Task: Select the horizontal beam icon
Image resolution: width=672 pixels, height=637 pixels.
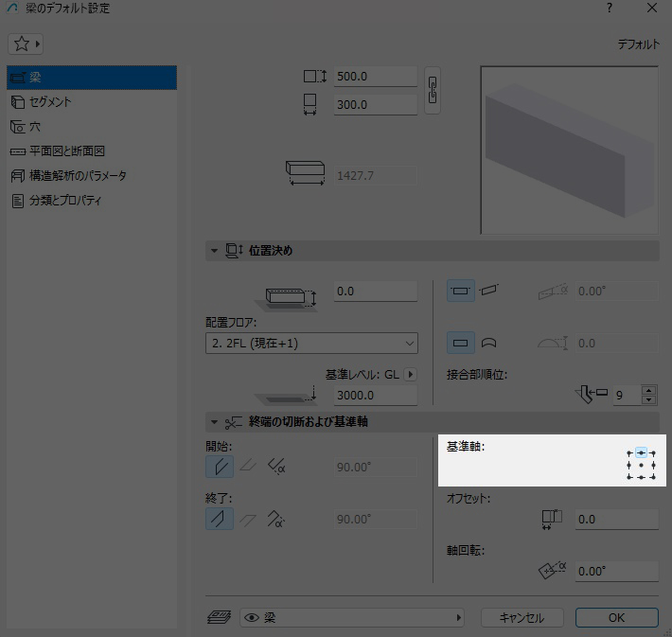Action: 460,292
